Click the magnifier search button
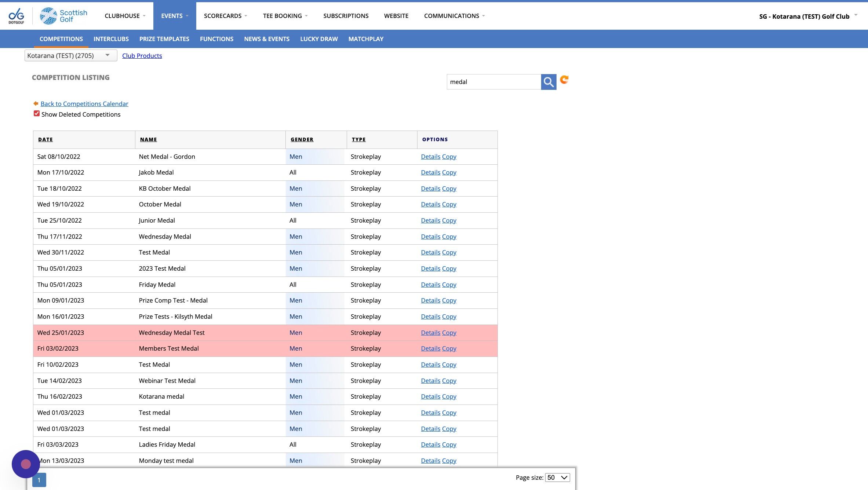 coord(548,82)
